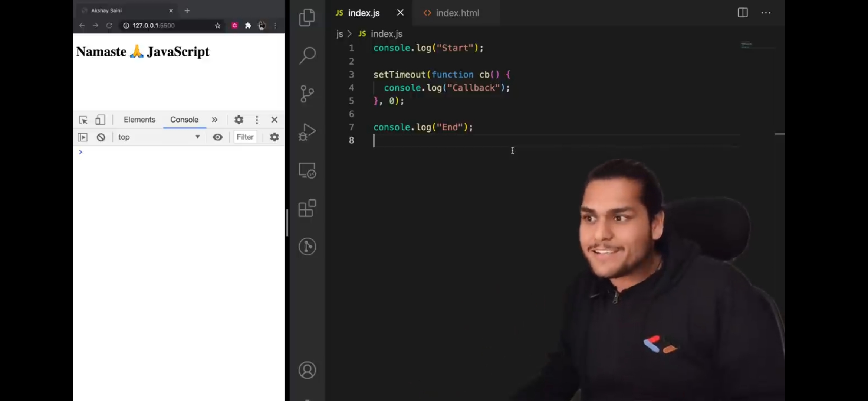Toggle the console sidebar panel
This screenshot has width=868, height=401.
[82, 137]
